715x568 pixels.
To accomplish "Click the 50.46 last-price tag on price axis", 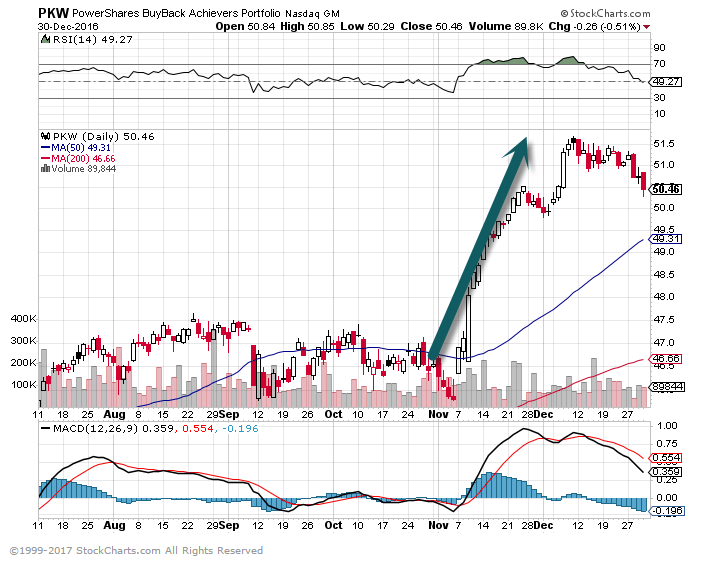I will (x=667, y=189).
